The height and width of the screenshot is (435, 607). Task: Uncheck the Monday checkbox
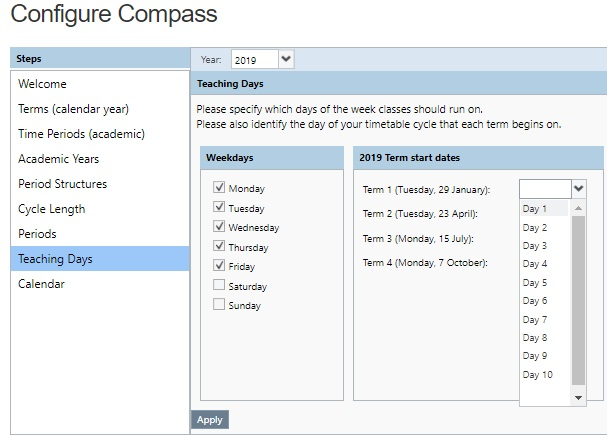pos(219,188)
